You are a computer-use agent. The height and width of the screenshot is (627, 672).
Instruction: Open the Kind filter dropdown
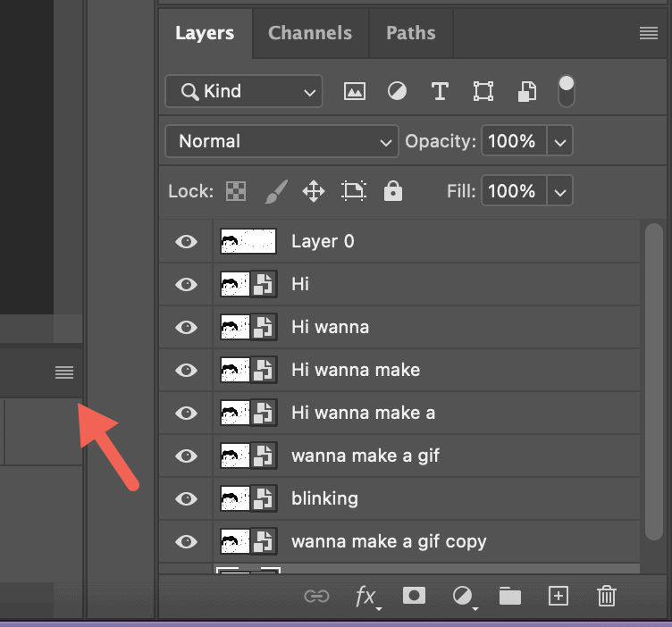[243, 91]
